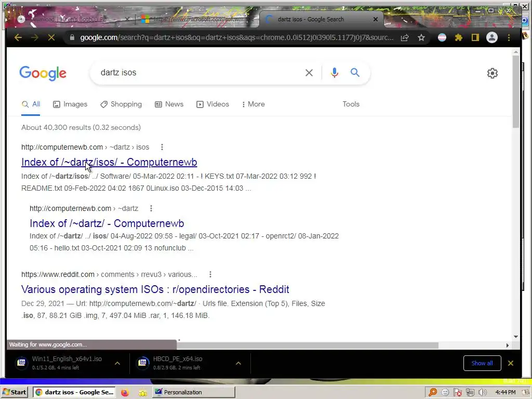
Task: Open Index of /~dartz/isos/ link
Action: [x=109, y=162]
